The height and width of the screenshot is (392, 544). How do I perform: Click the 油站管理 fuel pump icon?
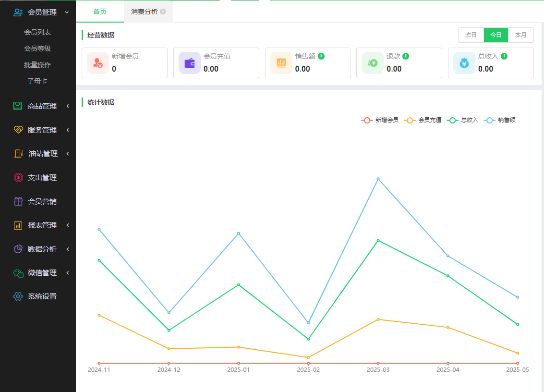[x=18, y=153]
